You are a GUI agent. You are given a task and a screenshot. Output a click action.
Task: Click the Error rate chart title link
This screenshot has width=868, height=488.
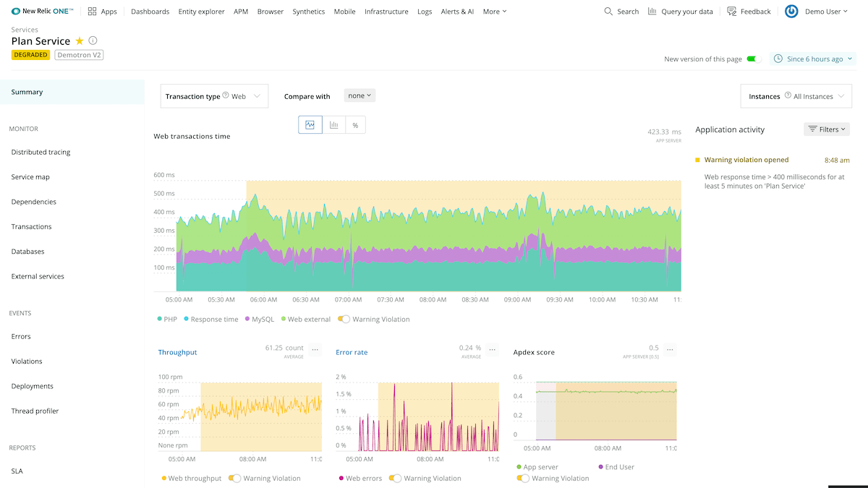point(352,352)
